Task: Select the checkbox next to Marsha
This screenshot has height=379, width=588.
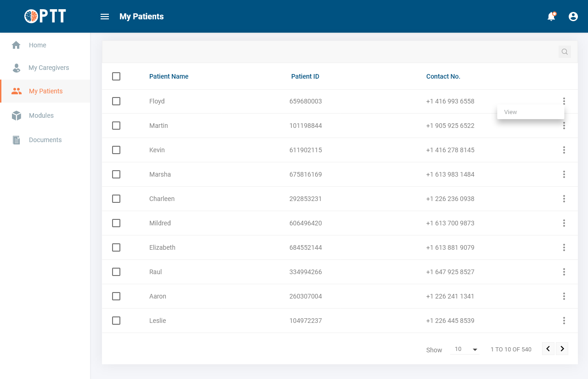Action: point(116,174)
